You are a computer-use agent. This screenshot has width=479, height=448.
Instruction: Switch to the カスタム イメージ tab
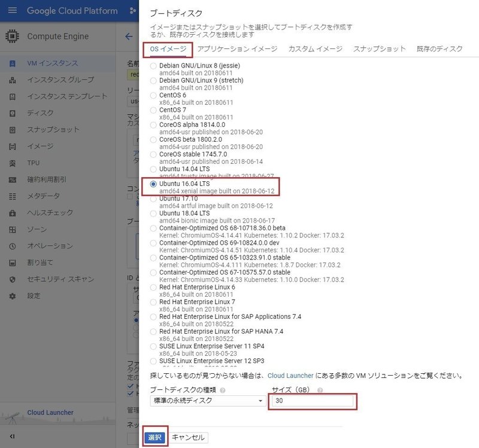(316, 49)
